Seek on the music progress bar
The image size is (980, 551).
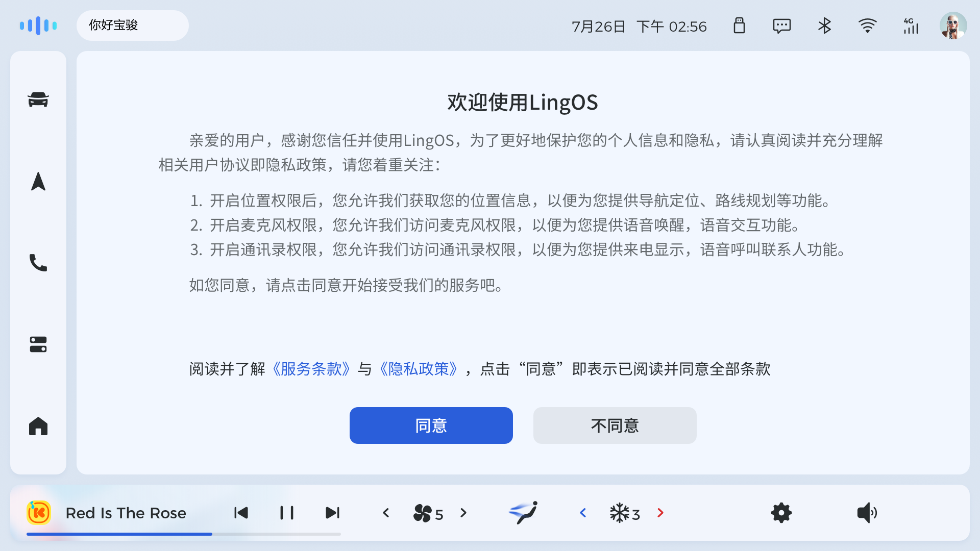coord(184,534)
